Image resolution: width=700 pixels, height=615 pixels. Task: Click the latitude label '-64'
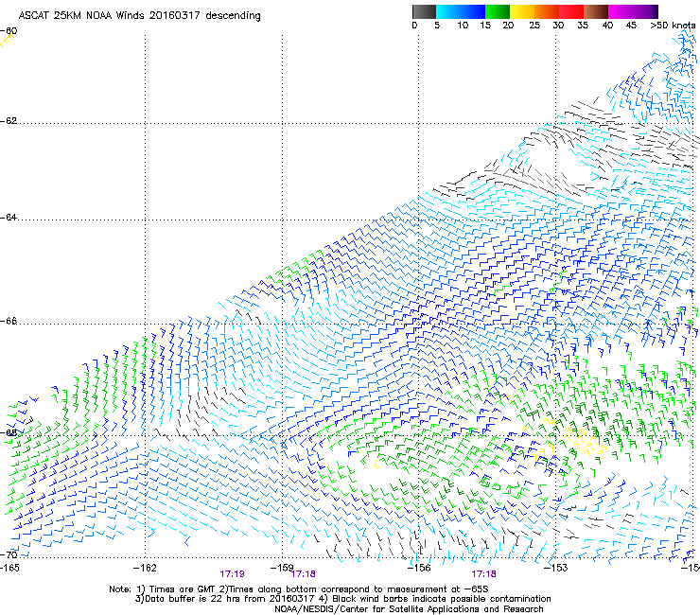[9, 218]
